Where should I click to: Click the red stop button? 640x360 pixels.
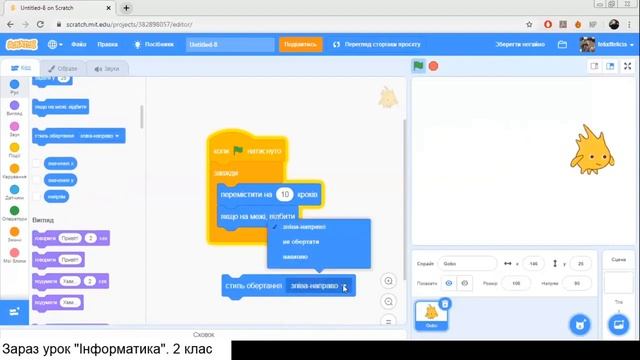(433, 66)
